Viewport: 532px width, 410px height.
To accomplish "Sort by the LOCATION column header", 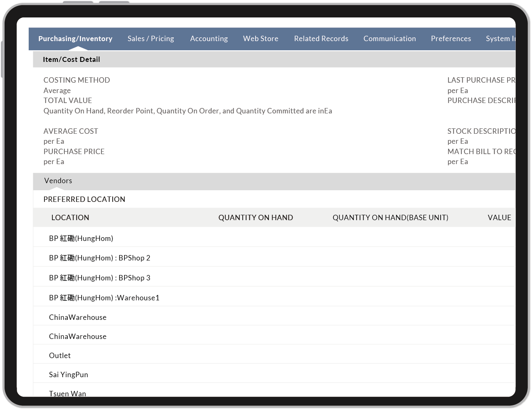I will click(70, 217).
